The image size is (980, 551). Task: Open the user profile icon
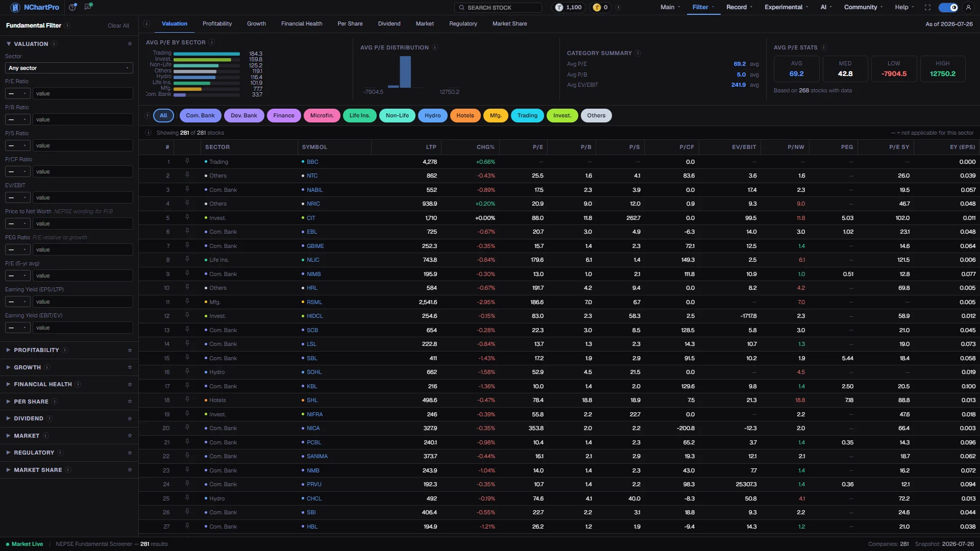click(968, 7)
